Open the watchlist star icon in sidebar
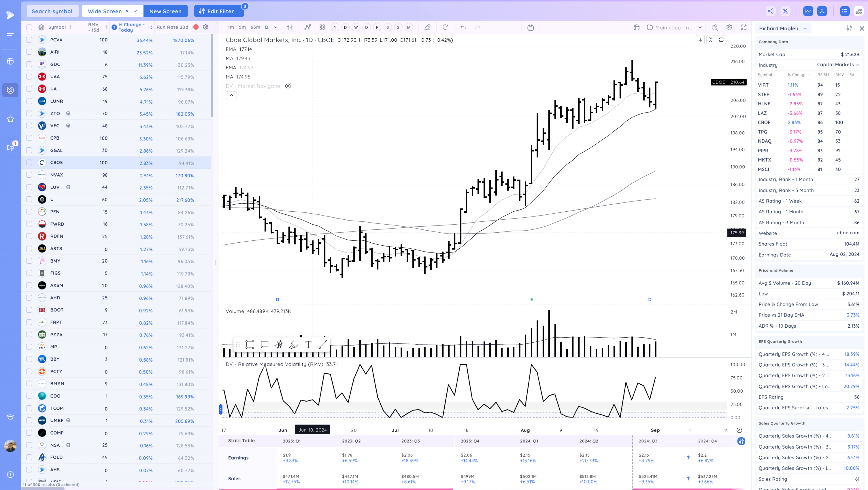Image resolution: width=868 pixels, height=490 pixels. click(10, 119)
